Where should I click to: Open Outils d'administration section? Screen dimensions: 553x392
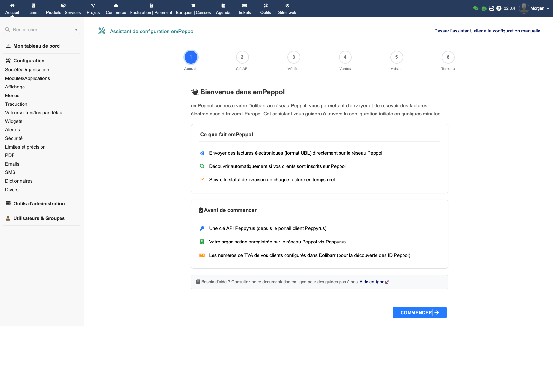coord(35,204)
